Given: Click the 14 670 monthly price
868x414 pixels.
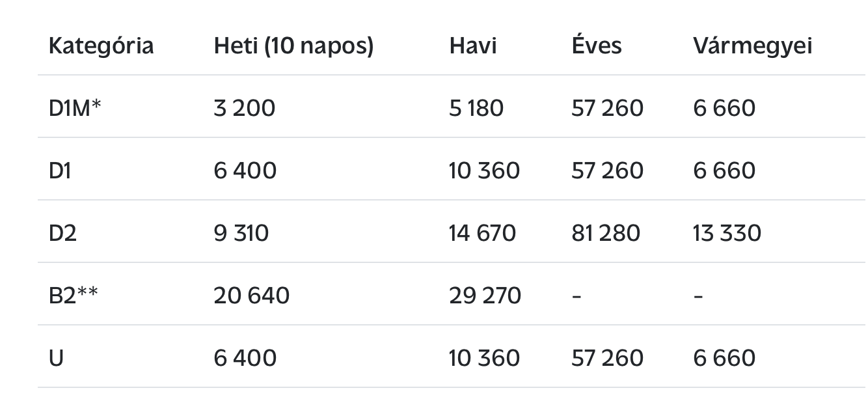Looking at the screenshot, I should coord(482,232).
